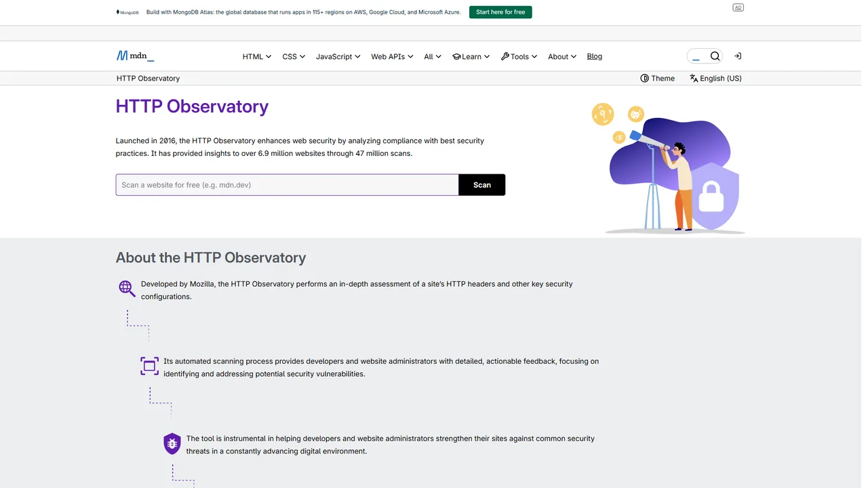868x488 pixels.
Task: Click the MongoDB logo in ad
Action: point(127,12)
